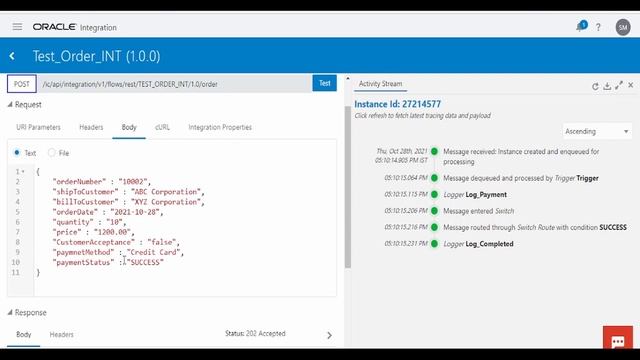Viewport: 640px width, 360px height.
Task: Click inside the JSON body editor
Action: (x=185, y=231)
